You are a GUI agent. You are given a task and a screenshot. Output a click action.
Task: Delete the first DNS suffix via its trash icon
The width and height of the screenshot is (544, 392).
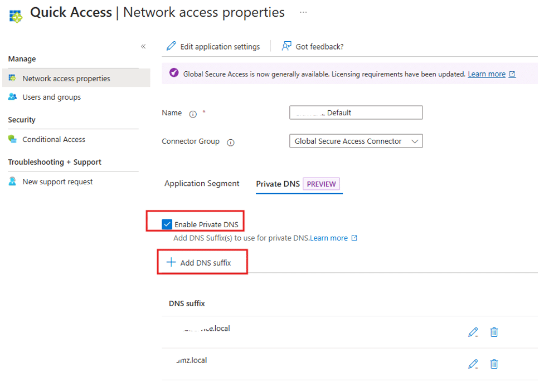coord(494,332)
